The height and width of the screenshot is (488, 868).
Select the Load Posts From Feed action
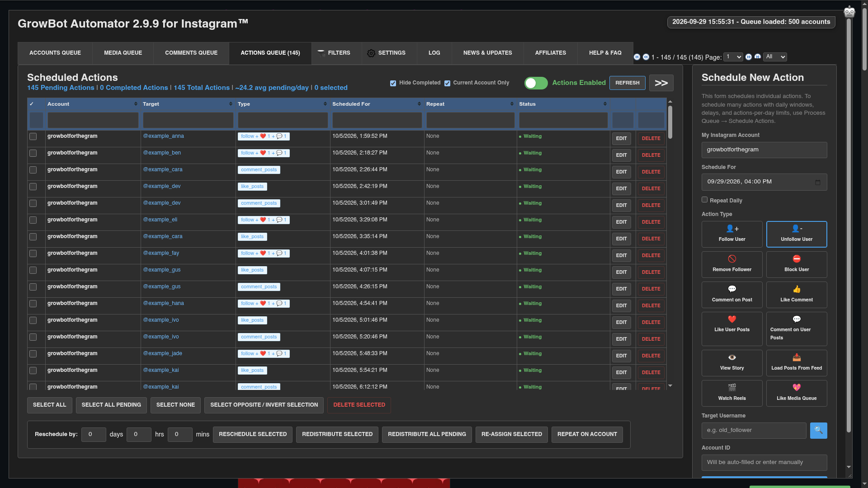click(x=797, y=363)
